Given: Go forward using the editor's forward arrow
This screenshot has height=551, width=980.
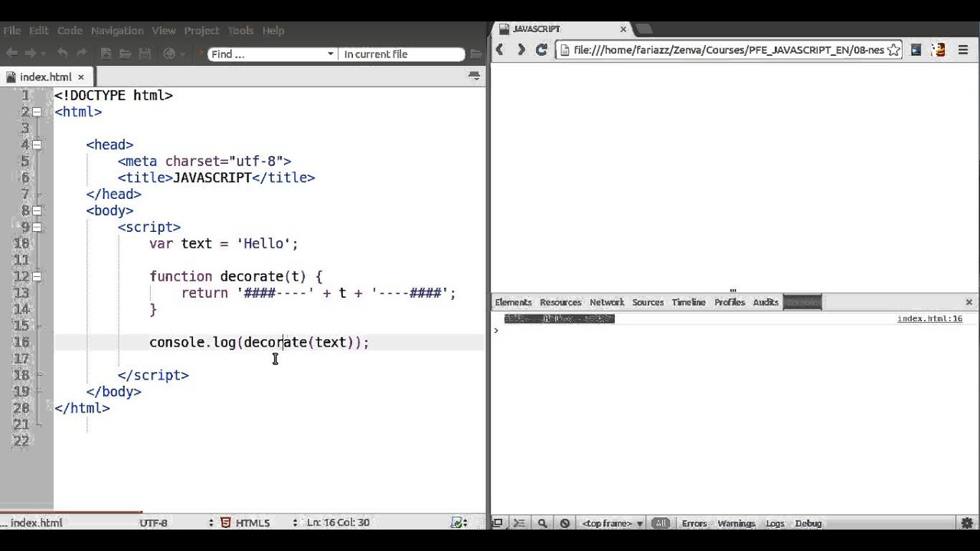Looking at the screenshot, I should coord(30,54).
